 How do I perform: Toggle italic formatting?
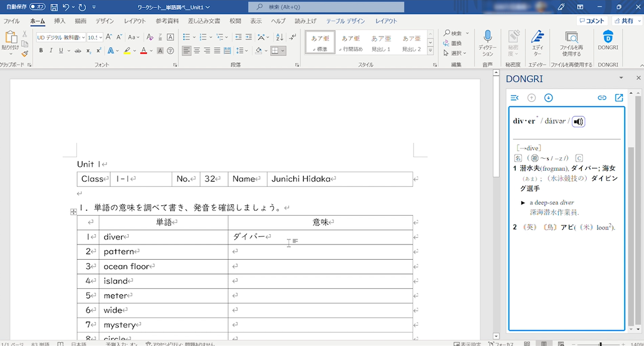pos(51,51)
